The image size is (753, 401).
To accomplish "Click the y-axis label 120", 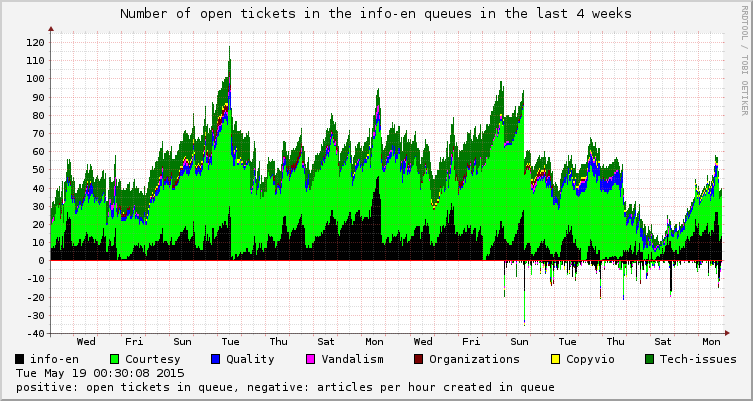I will [34, 43].
